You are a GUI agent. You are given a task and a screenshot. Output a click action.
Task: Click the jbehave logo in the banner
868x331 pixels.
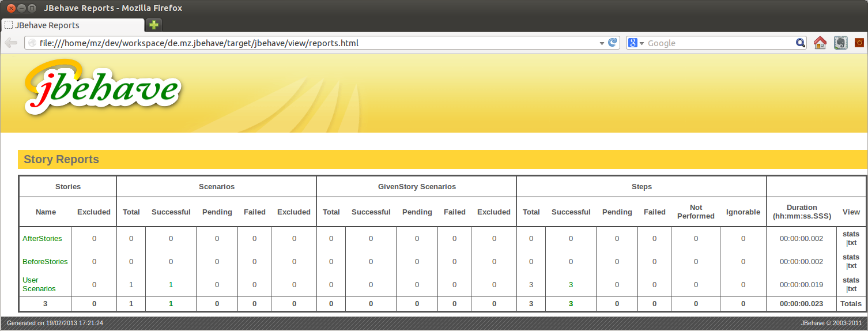pos(102,86)
